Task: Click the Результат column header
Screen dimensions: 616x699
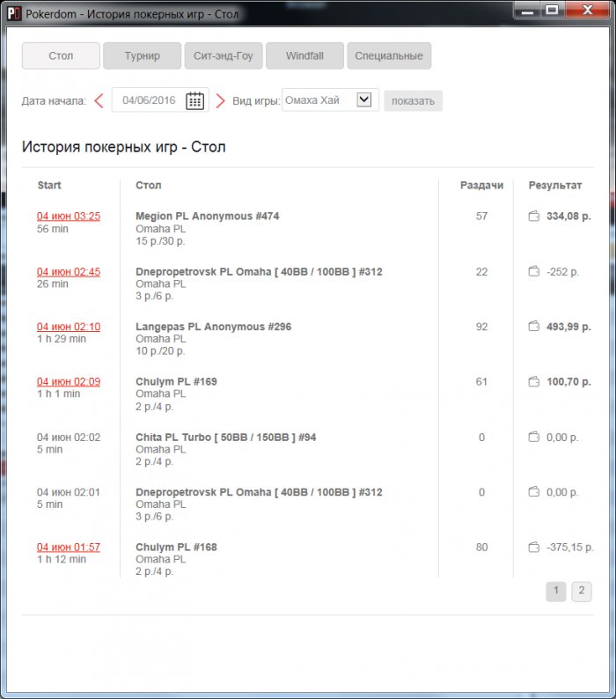Action: (x=555, y=186)
